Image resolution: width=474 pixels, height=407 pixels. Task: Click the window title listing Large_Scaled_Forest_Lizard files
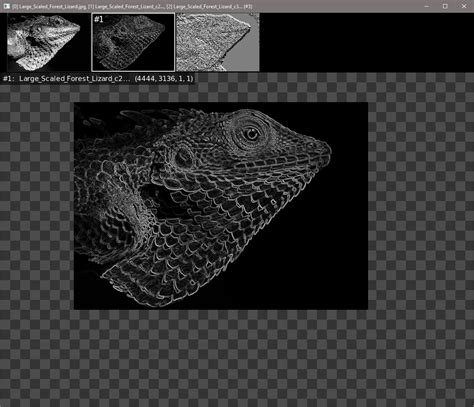(x=132, y=6)
